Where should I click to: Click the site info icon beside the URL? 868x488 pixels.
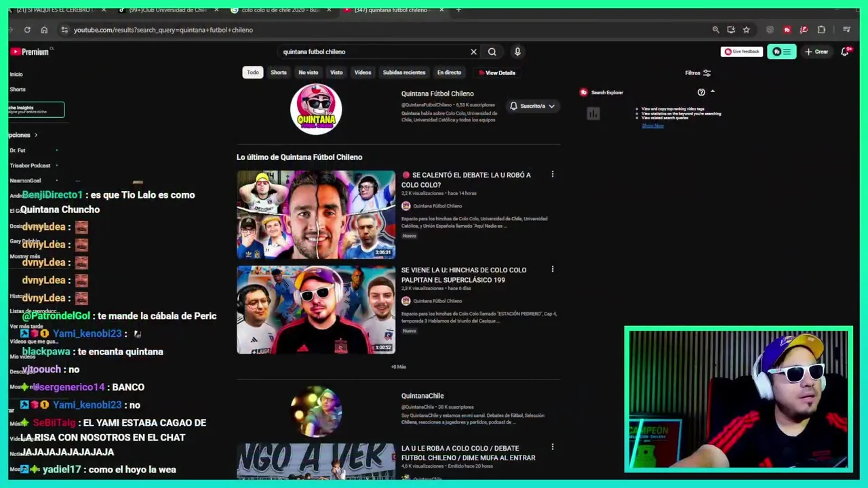click(64, 30)
